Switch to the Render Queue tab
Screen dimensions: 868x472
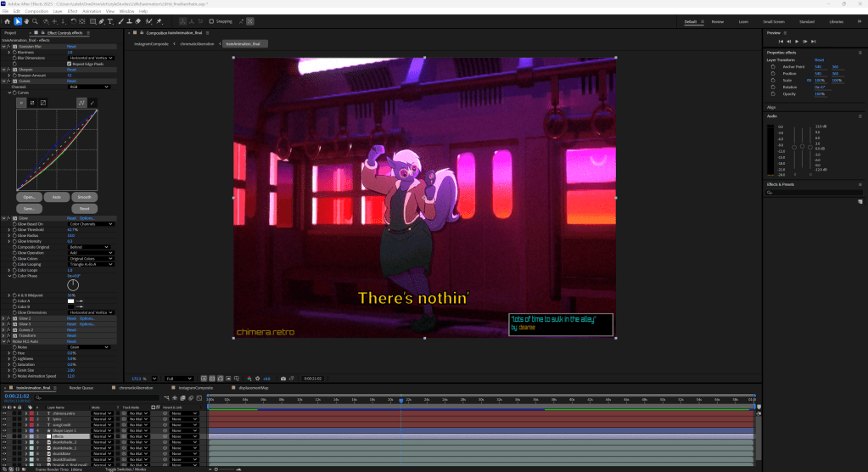click(81, 388)
